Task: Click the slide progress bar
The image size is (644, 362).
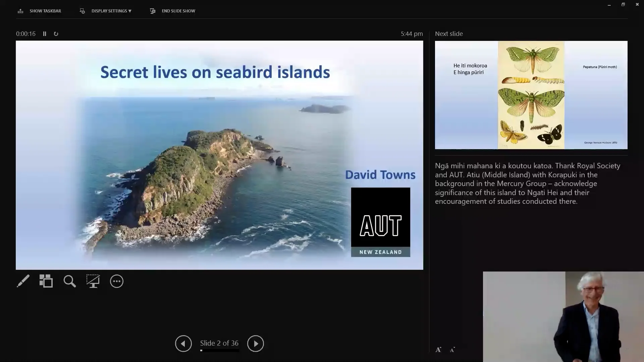Action: click(x=219, y=351)
